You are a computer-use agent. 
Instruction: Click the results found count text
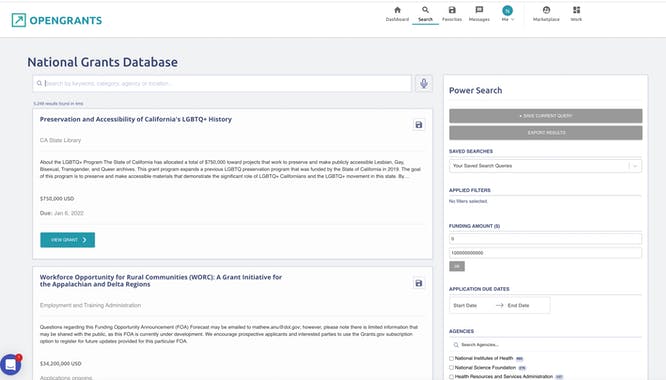pos(58,104)
